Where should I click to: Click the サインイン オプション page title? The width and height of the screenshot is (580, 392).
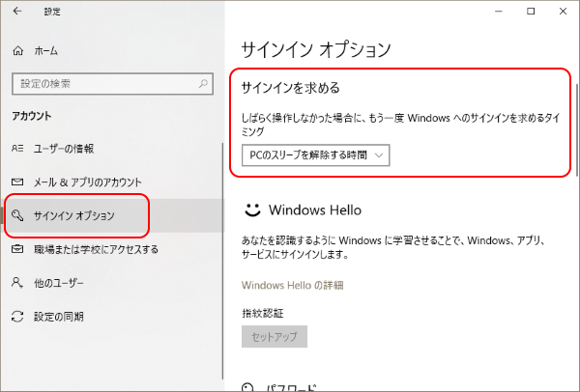pos(316,49)
